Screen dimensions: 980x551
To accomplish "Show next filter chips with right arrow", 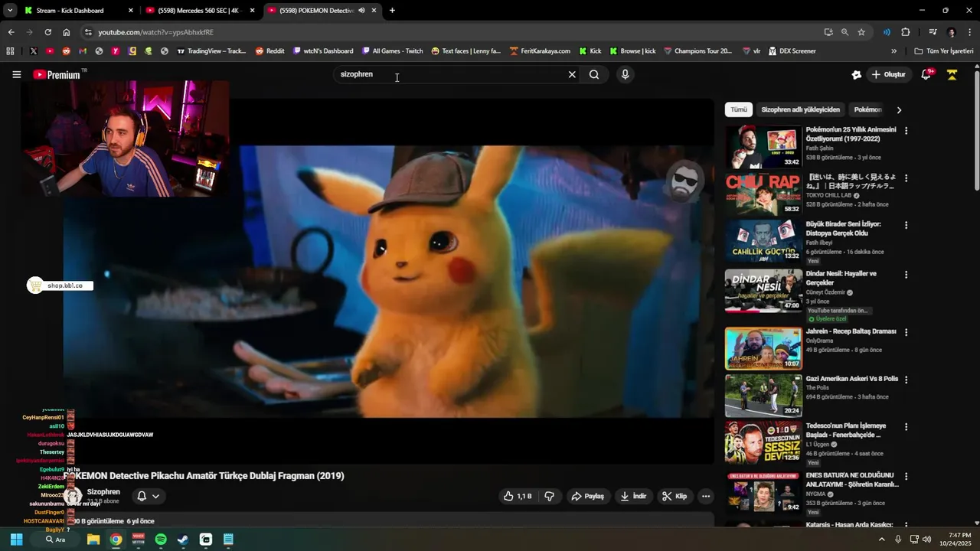I will tap(899, 109).
